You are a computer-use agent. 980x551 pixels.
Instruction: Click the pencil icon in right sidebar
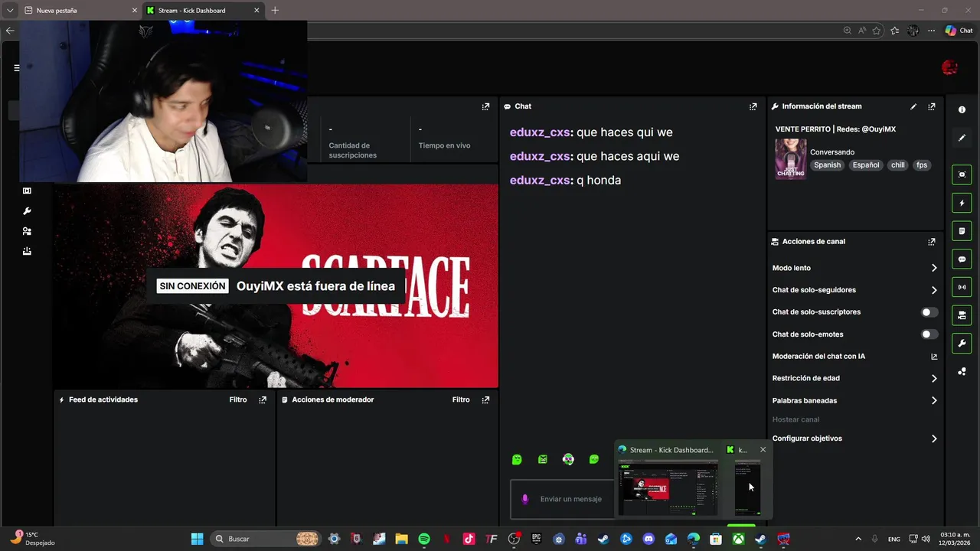point(962,138)
